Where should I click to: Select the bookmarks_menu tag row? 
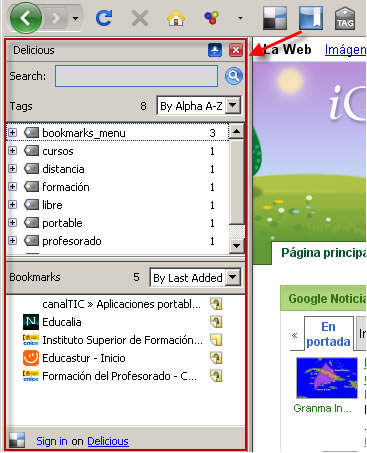118,133
